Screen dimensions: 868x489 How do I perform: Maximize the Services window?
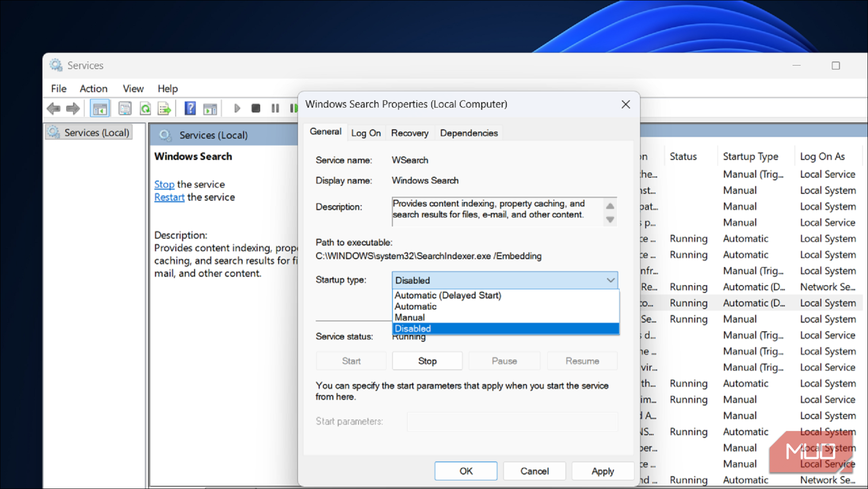click(x=835, y=66)
